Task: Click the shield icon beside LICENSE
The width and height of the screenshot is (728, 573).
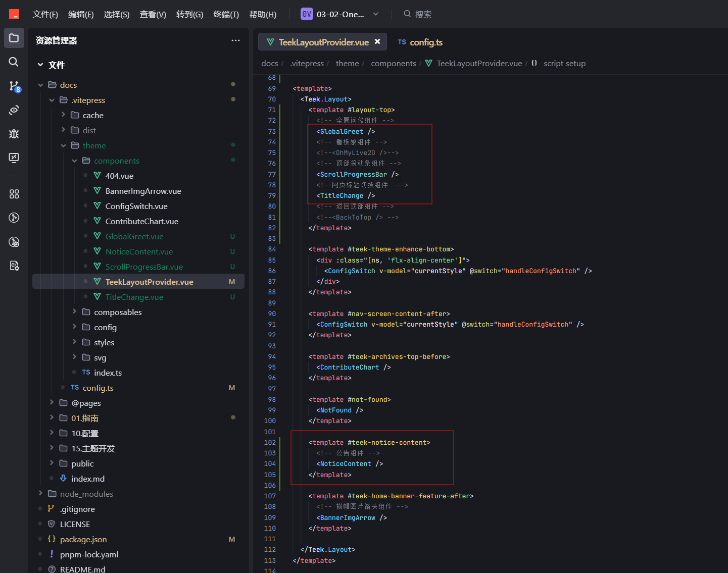Action: pyautogui.click(x=51, y=524)
